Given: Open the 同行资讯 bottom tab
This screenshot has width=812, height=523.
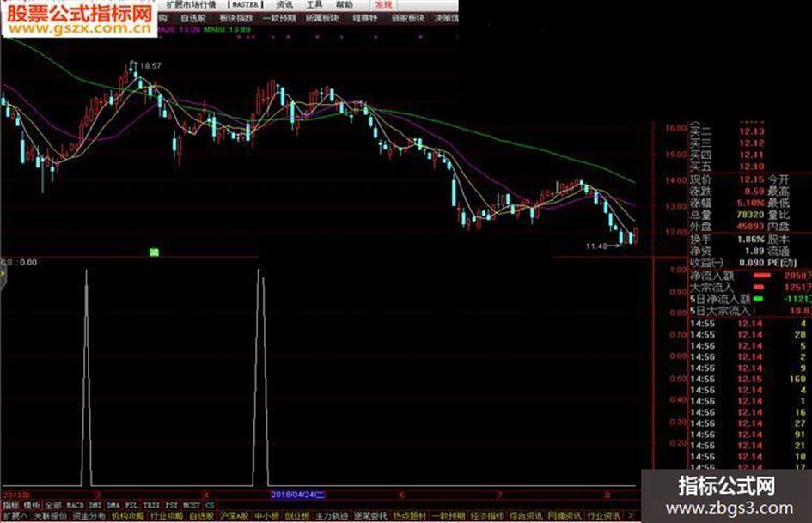Looking at the screenshot, I should (x=565, y=516).
